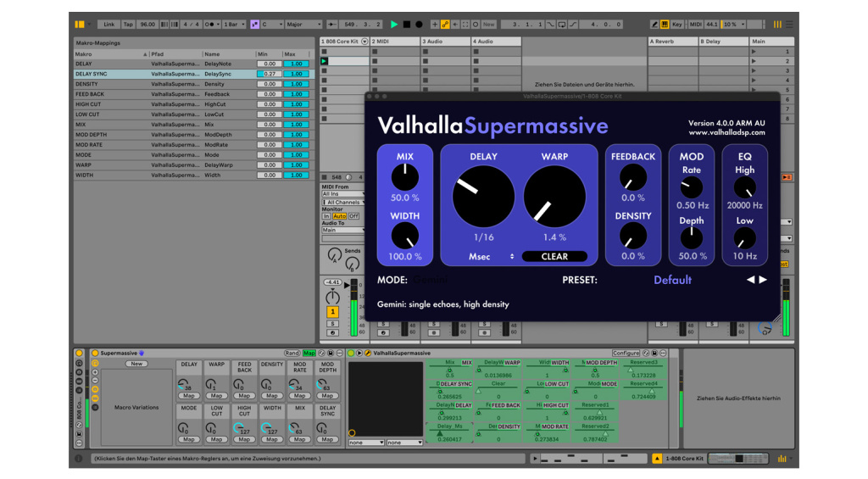Set Monitor to Auto

(339, 216)
